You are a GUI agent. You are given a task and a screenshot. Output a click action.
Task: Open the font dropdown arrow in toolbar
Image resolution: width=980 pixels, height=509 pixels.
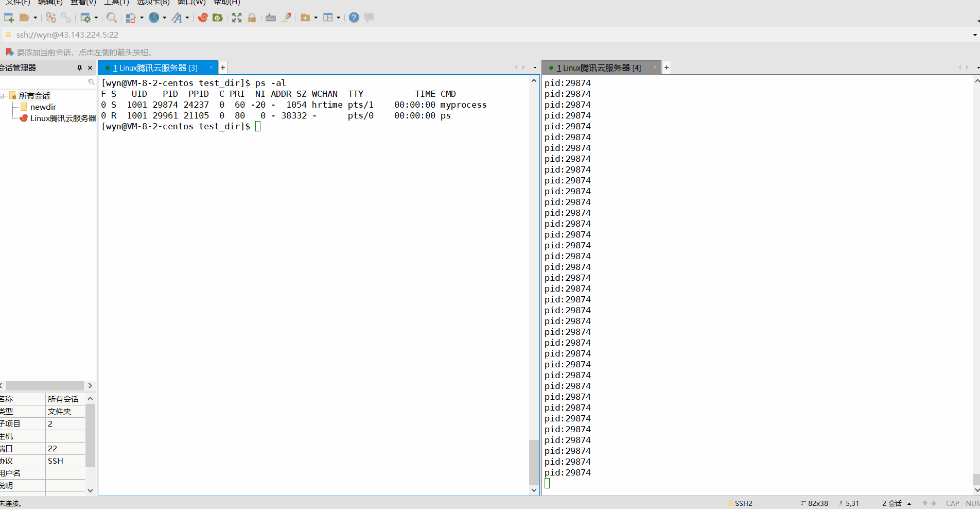[187, 18]
